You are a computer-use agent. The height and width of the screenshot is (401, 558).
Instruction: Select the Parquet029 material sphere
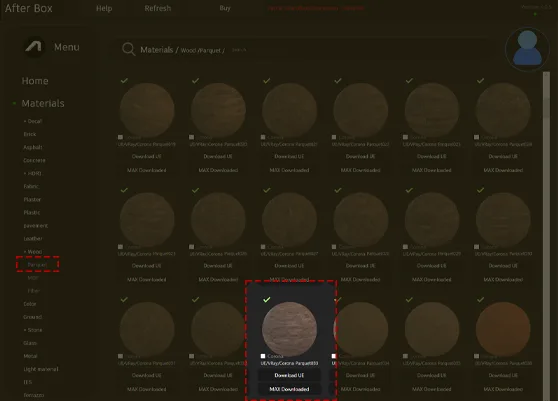point(432,220)
